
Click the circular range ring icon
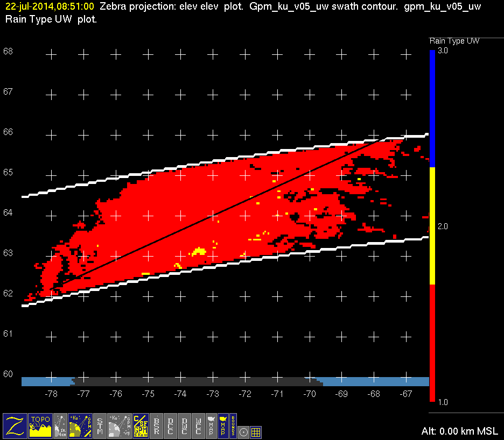click(243, 431)
